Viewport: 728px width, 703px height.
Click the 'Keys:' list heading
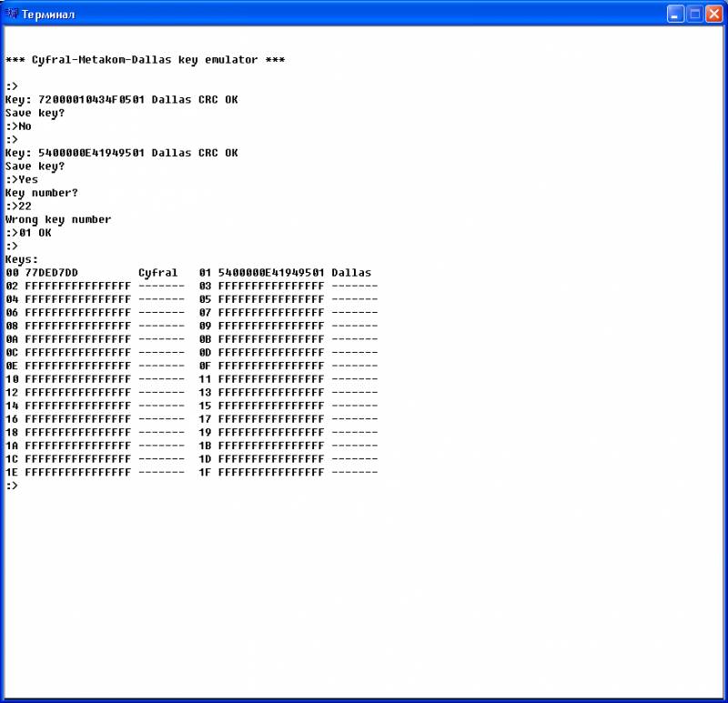[21, 259]
